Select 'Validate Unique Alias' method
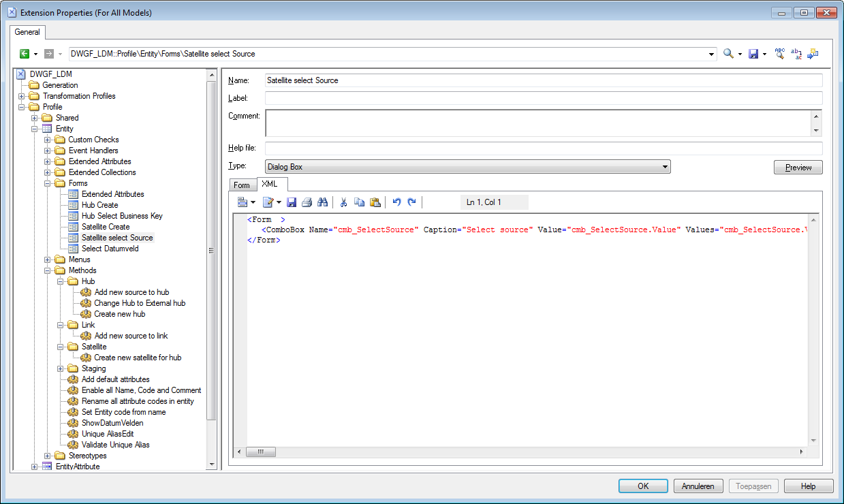Viewport: 844px width, 504px height. 115,445
